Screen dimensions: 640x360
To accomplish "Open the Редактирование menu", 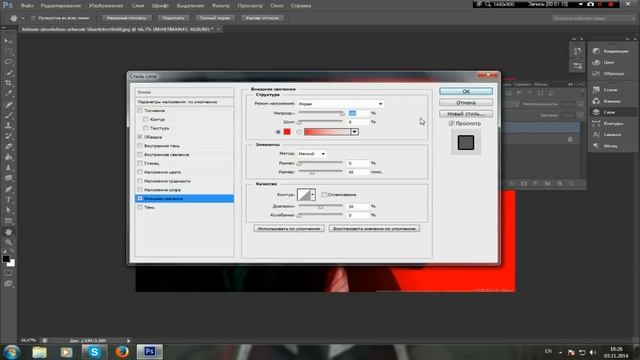I will [x=61, y=6].
